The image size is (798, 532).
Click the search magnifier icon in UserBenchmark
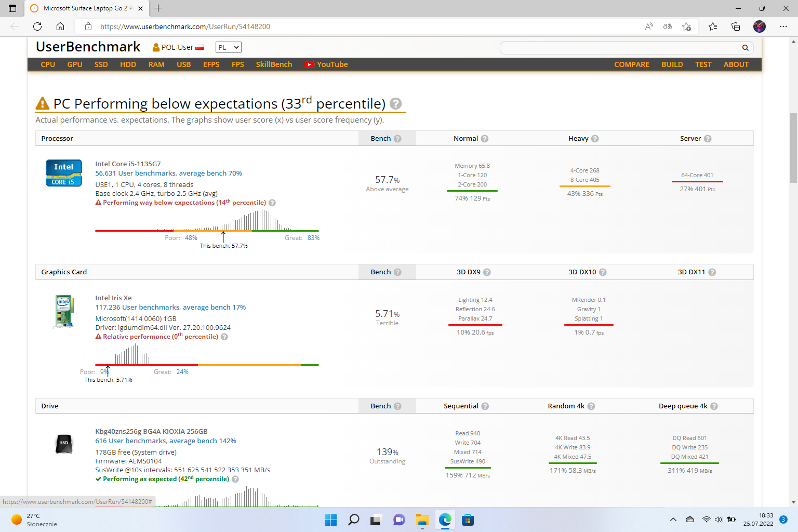tap(745, 48)
